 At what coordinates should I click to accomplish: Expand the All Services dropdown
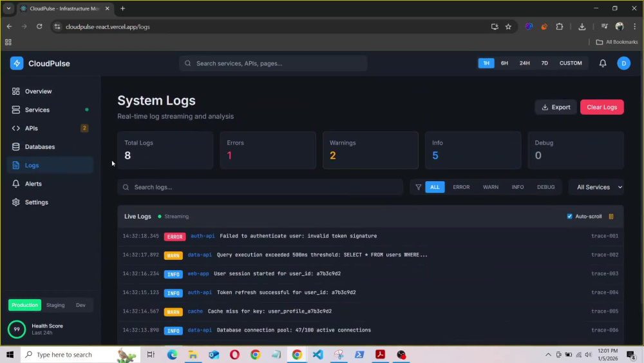[596, 187]
